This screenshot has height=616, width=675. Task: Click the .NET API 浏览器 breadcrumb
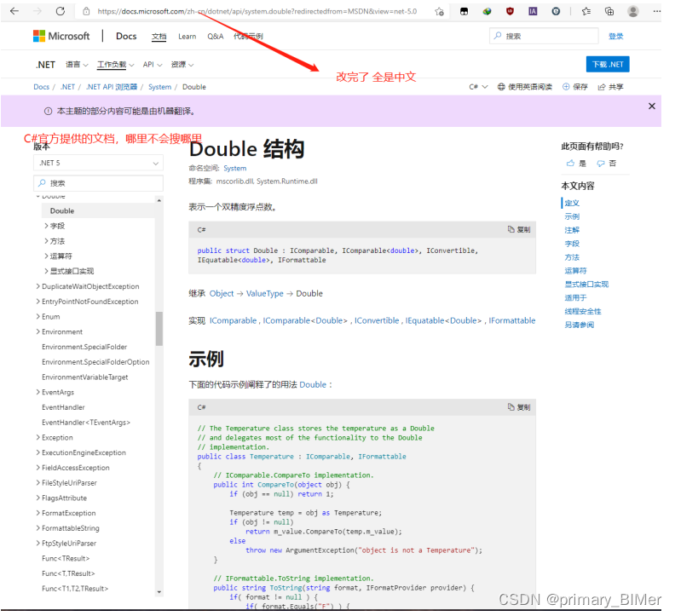coord(112,87)
